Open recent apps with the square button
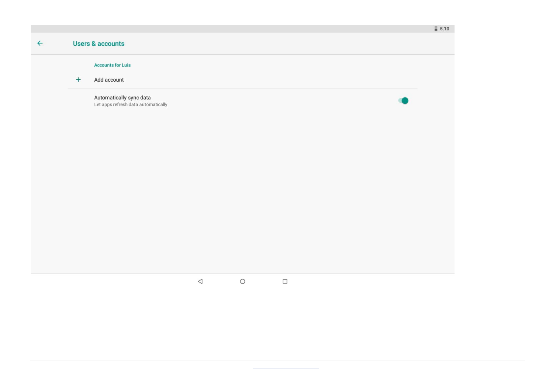The height and width of the screenshot is (392, 555). 285,281
